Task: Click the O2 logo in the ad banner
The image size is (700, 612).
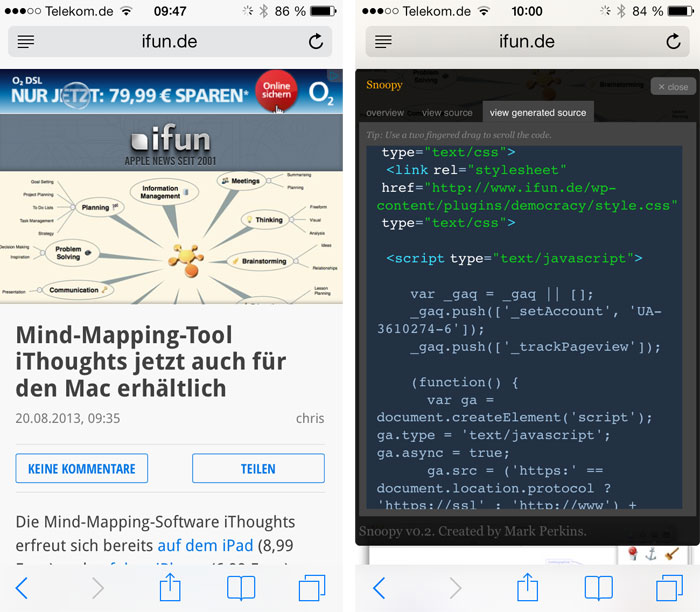Action: (x=321, y=93)
